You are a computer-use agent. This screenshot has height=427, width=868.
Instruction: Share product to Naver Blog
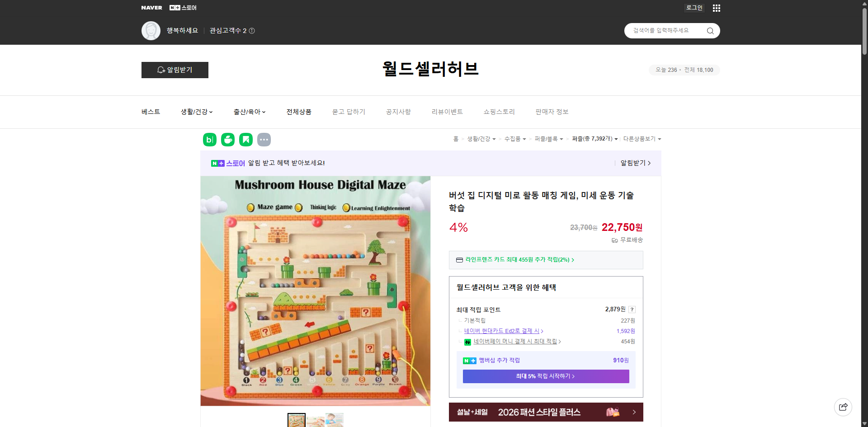click(x=209, y=139)
